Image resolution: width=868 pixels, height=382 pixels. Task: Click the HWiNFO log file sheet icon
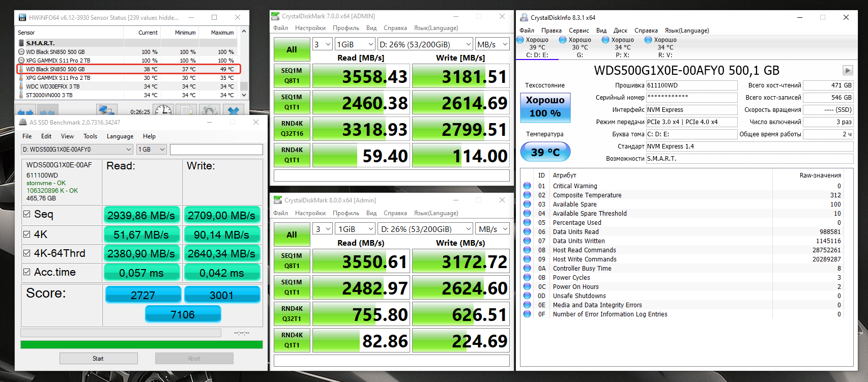(186, 110)
